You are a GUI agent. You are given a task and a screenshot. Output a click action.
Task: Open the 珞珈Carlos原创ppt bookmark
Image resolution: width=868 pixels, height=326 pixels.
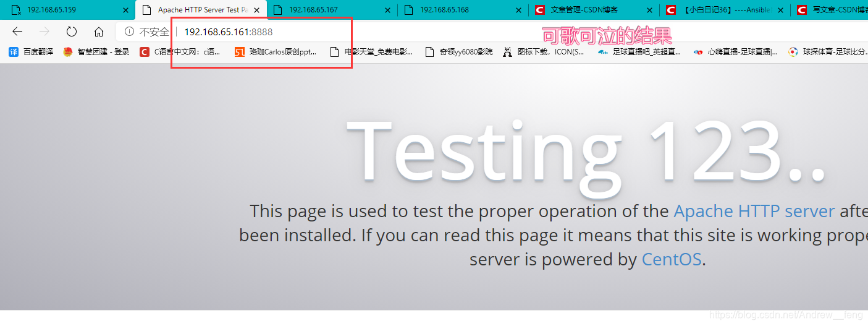click(276, 52)
